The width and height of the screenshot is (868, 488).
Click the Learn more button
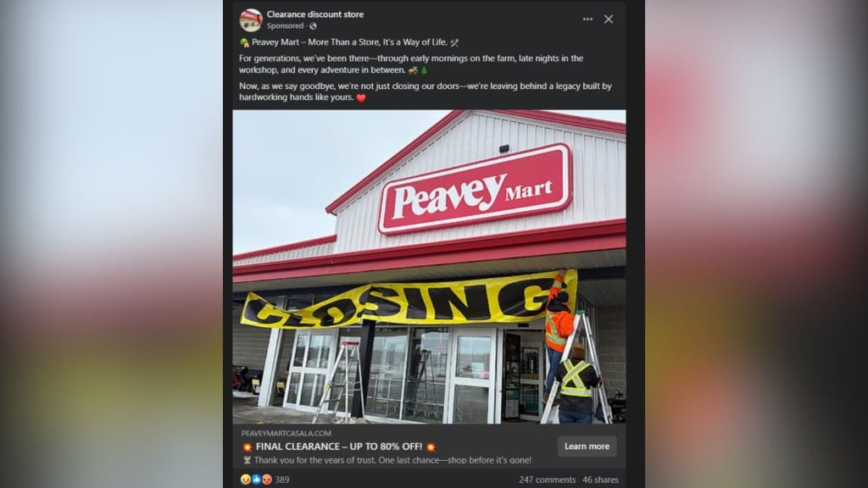click(587, 446)
